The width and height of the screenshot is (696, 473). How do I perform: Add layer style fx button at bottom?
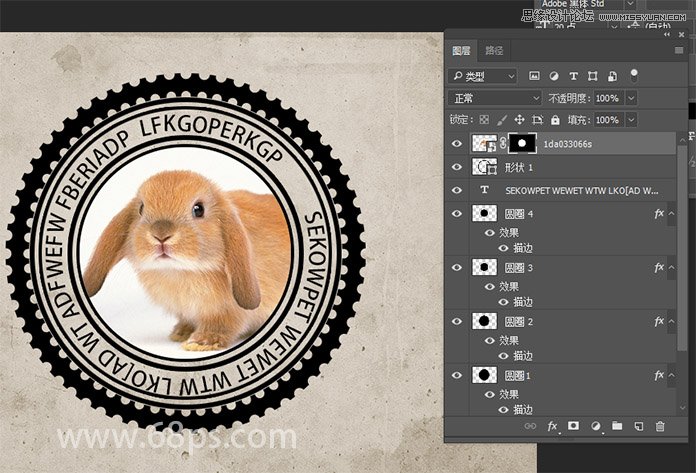point(552,426)
